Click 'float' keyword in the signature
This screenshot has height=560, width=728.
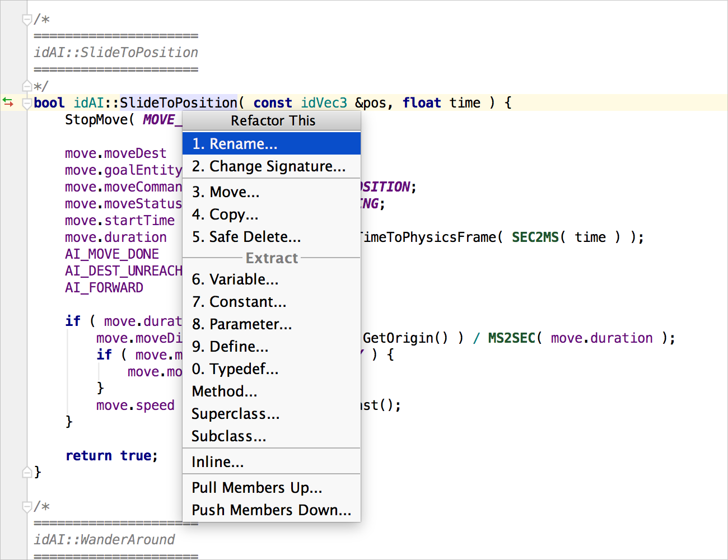[422, 103]
